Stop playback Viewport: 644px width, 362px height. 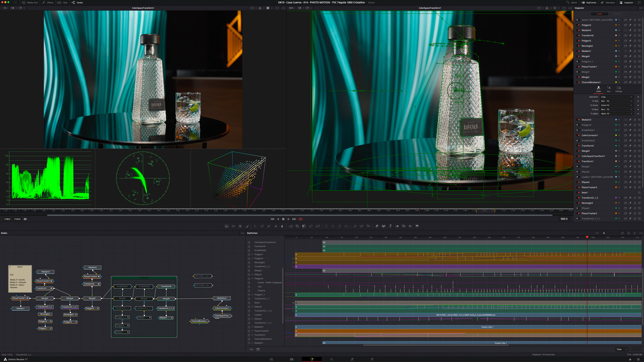pyautogui.click(x=283, y=219)
